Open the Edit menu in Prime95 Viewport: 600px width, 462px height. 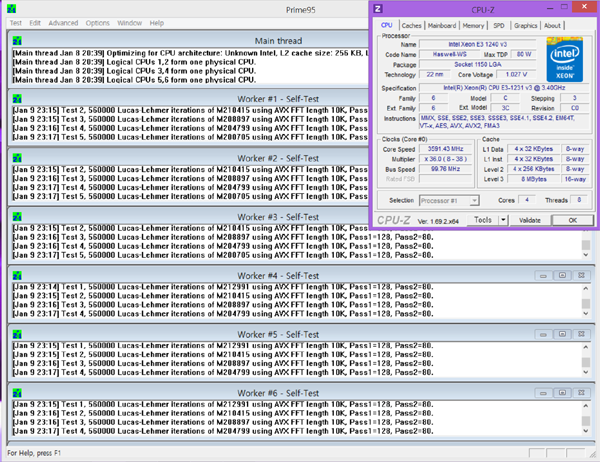coord(35,23)
